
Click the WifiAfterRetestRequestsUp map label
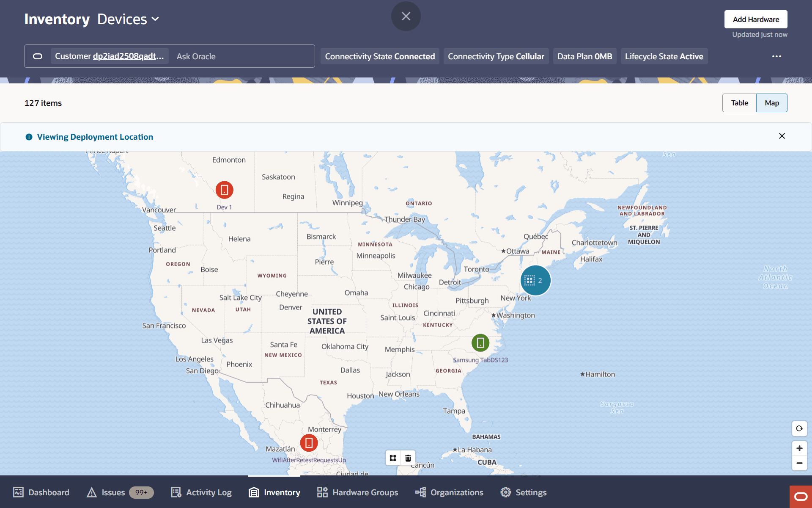pos(309,460)
